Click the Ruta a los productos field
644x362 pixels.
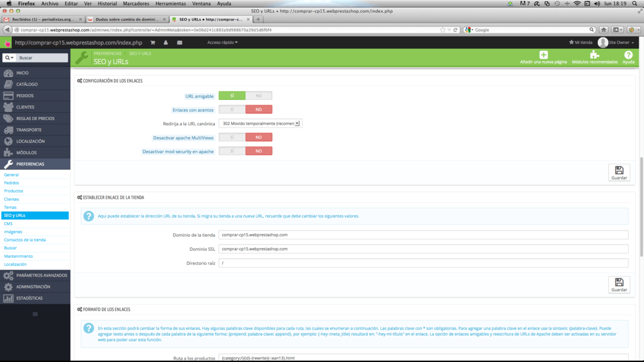pyautogui.click(x=423, y=358)
